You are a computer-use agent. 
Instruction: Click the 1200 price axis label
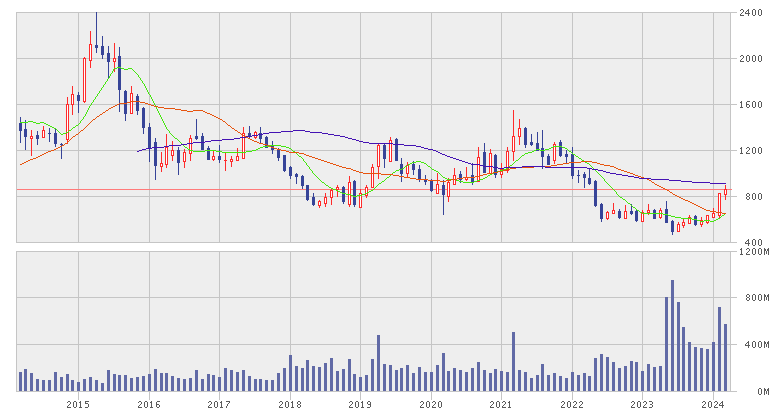[750, 151]
